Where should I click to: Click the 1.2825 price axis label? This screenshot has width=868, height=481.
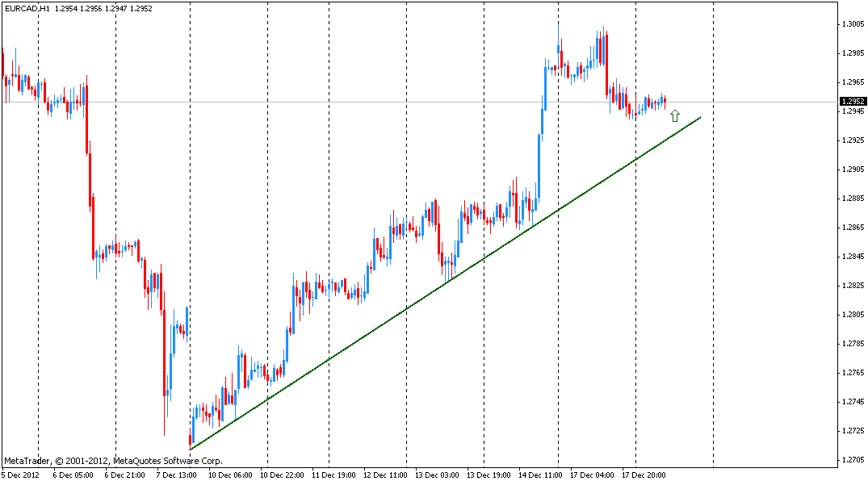tap(853, 286)
